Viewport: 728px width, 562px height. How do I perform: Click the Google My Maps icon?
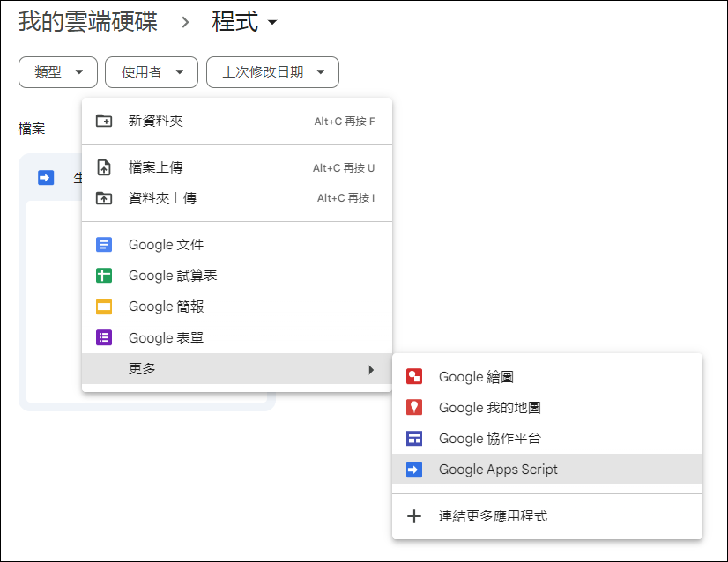coord(414,408)
